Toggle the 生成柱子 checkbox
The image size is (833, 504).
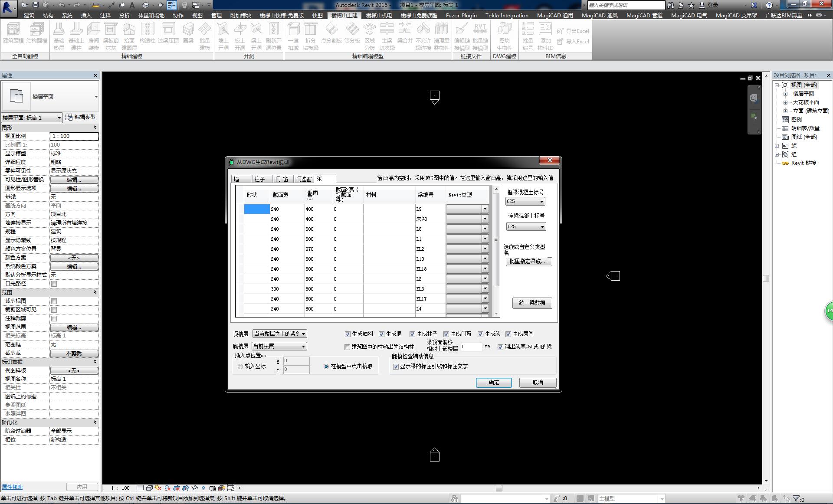point(412,334)
